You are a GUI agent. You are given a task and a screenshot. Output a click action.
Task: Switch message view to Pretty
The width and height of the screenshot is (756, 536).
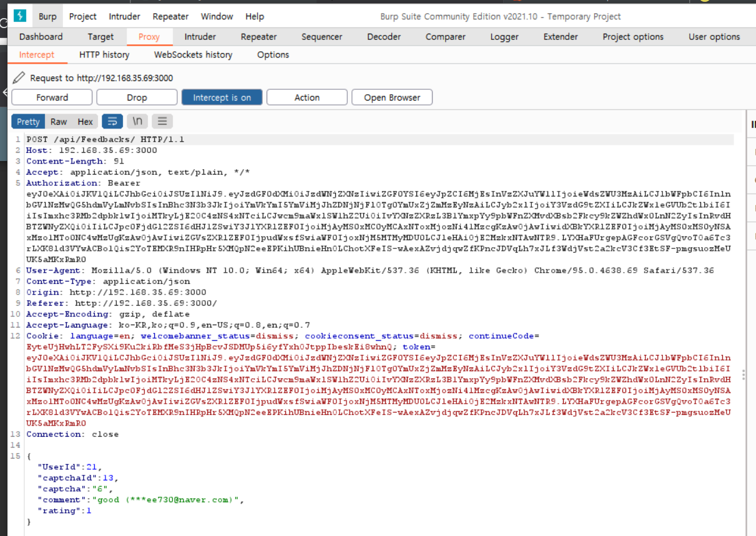pos(28,122)
